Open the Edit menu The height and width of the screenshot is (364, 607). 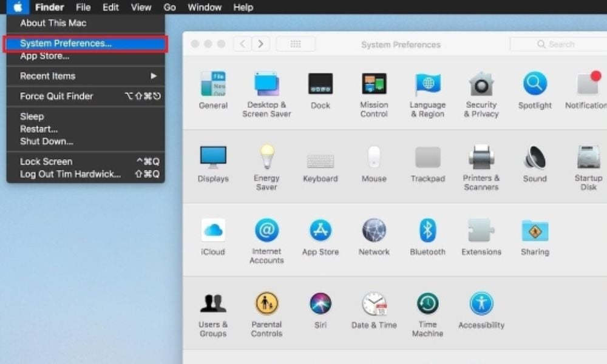pyautogui.click(x=110, y=7)
